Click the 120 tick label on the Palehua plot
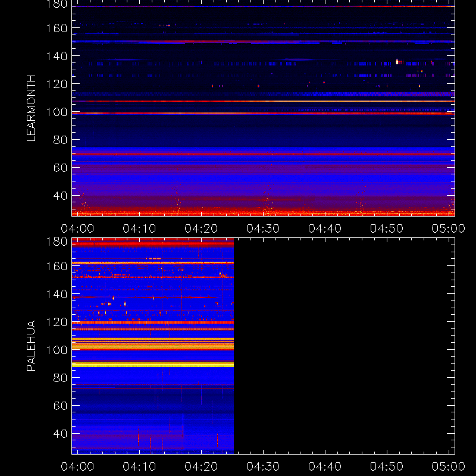 57,322
